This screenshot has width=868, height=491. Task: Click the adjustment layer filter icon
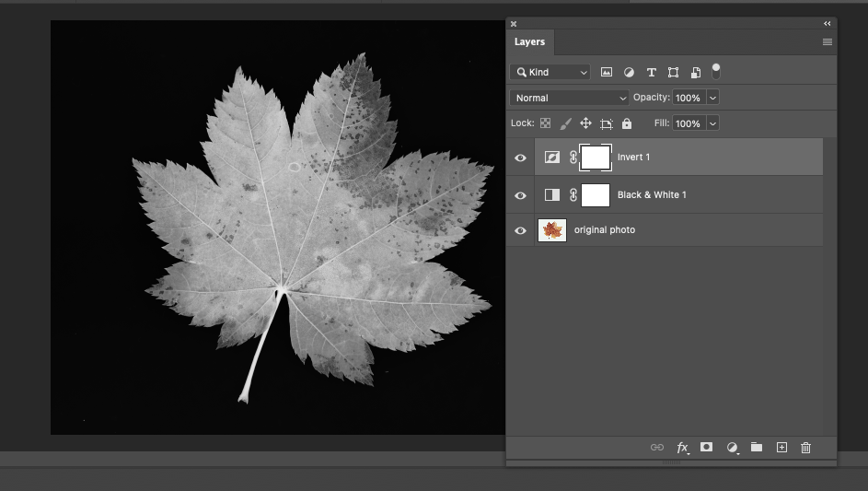click(x=629, y=72)
